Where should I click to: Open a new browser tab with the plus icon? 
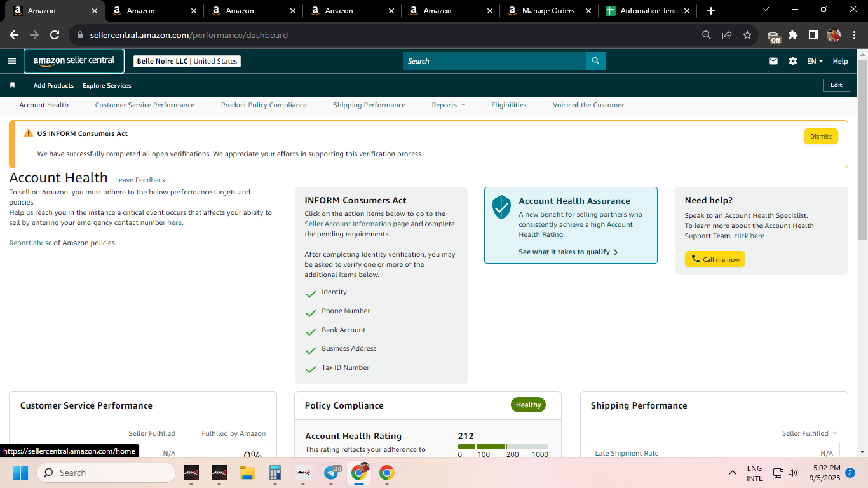coord(711,11)
